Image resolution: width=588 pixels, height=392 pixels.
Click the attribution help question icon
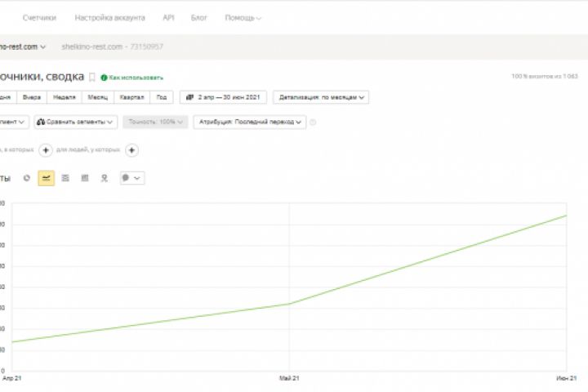coord(313,122)
